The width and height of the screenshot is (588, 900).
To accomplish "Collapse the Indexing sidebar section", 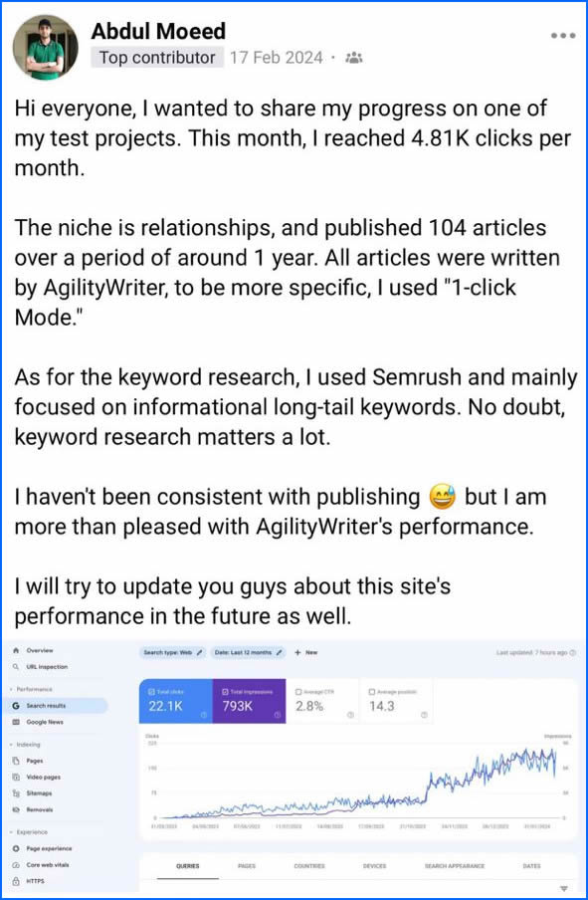I will click(x=11, y=743).
